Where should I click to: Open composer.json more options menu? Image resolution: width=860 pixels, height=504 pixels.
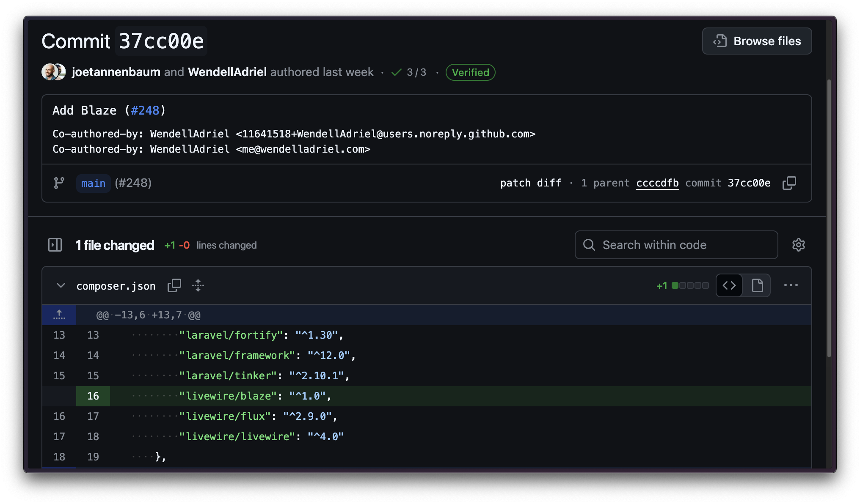pos(791,285)
